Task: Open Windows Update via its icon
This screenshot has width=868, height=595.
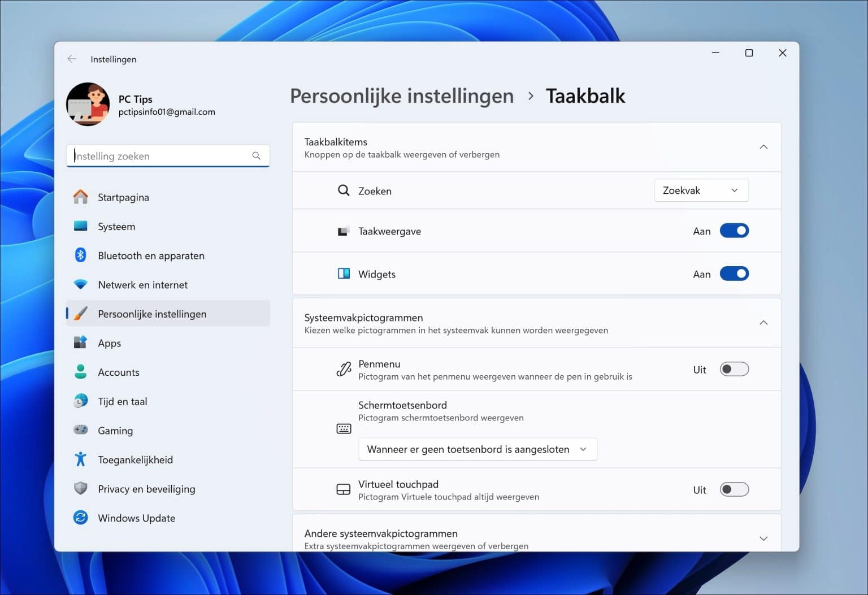Action: click(x=81, y=518)
